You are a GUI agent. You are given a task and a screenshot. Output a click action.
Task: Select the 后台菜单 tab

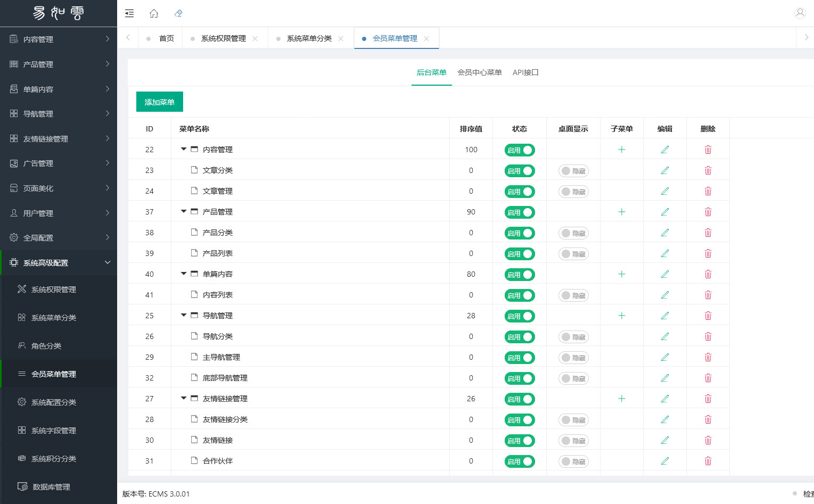click(x=431, y=72)
